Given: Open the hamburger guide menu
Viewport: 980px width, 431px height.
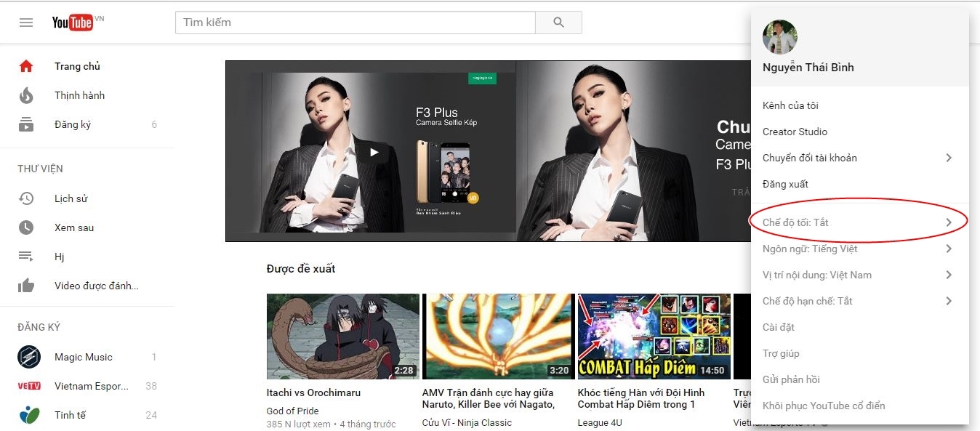Looking at the screenshot, I should click(26, 23).
